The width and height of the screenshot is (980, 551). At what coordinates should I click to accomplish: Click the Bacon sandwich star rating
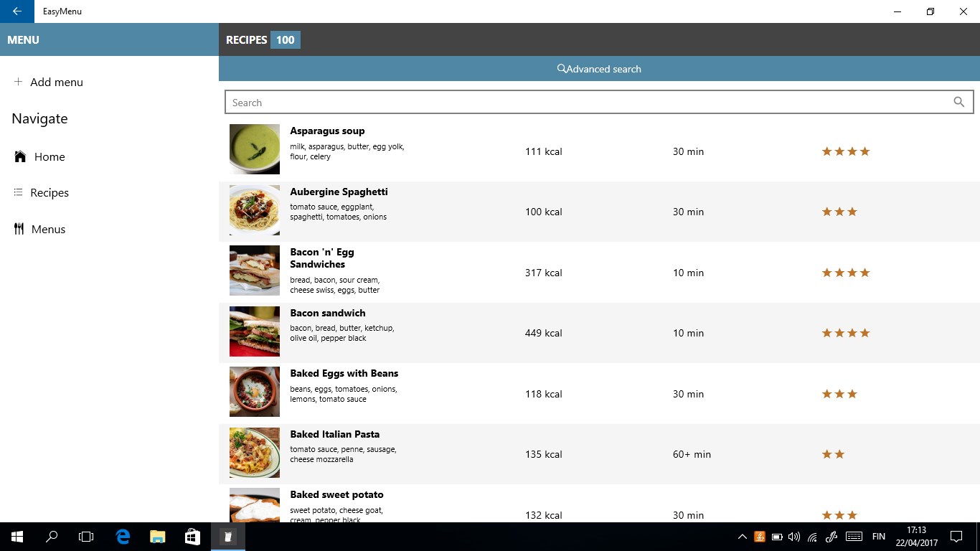pos(845,333)
